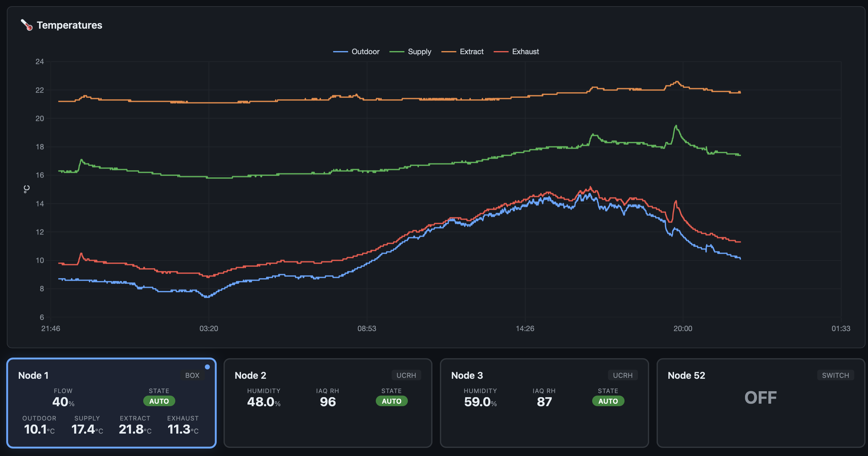Click the 14:26 time label on the x-axis
This screenshot has width=868, height=456.
click(x=525, y=328)
